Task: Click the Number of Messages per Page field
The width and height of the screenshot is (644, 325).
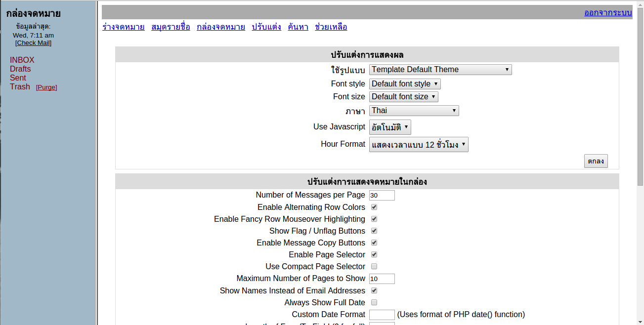Action: point(382,196)
